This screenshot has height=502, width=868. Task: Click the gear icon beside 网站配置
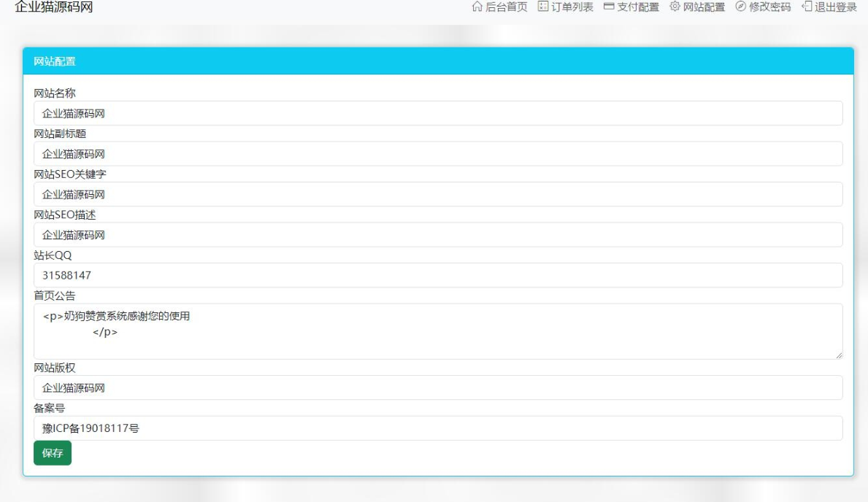click(x=675, y=7)
